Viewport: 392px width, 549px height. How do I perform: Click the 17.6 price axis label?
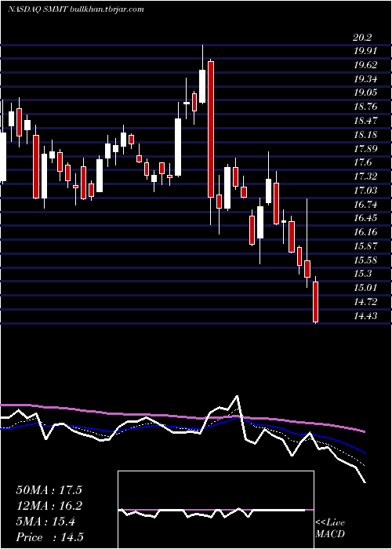[362, 162]
